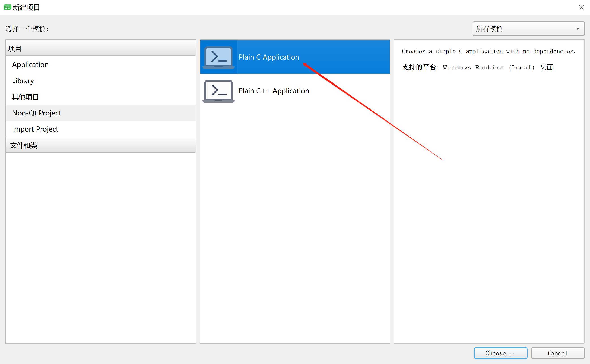Click the 选择一个模板 label
This screenshot has width=590, height=364.
click(27, 29)
